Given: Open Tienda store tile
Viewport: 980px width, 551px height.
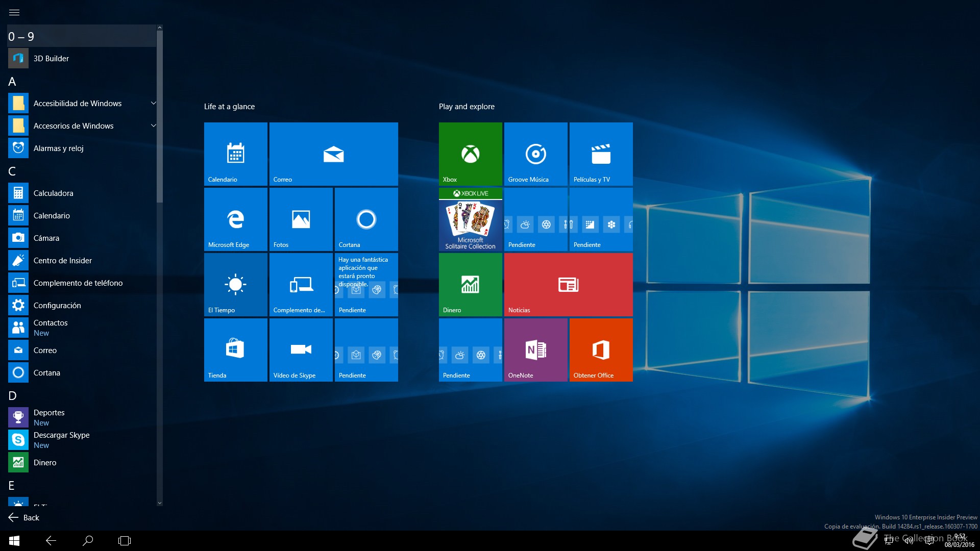Looking at the screenshot, I should 236,350.
